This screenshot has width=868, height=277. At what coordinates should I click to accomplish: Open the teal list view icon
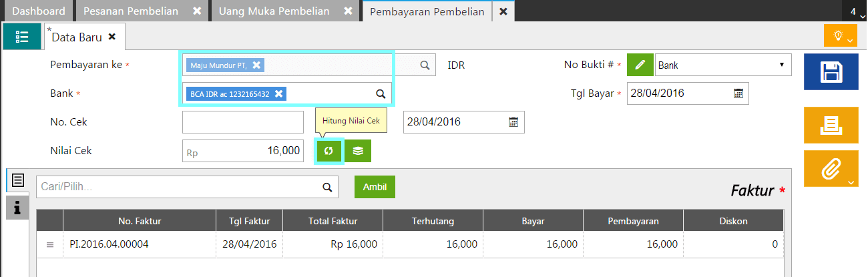click(21, 37)
